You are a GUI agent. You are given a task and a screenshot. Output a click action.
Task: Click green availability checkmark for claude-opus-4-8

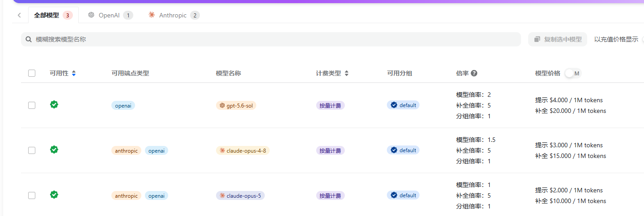tap(54, 150)
